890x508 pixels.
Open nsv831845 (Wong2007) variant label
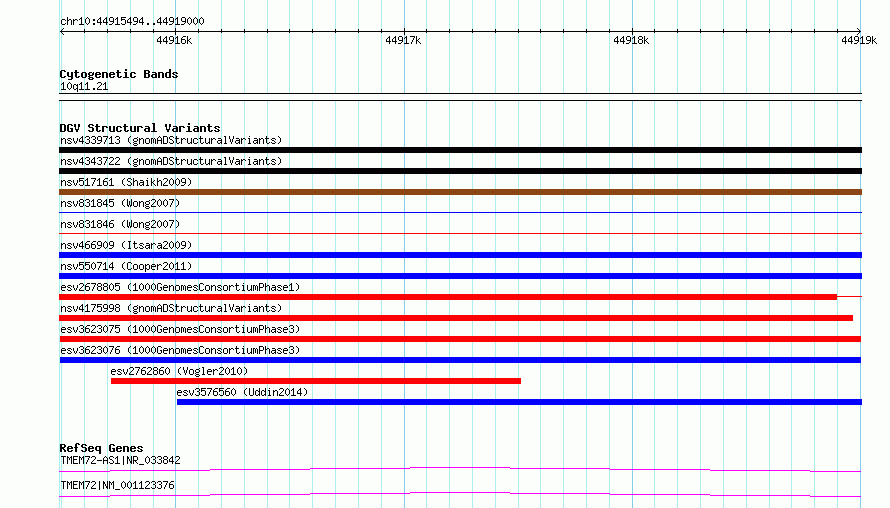[x=120, y=203]
